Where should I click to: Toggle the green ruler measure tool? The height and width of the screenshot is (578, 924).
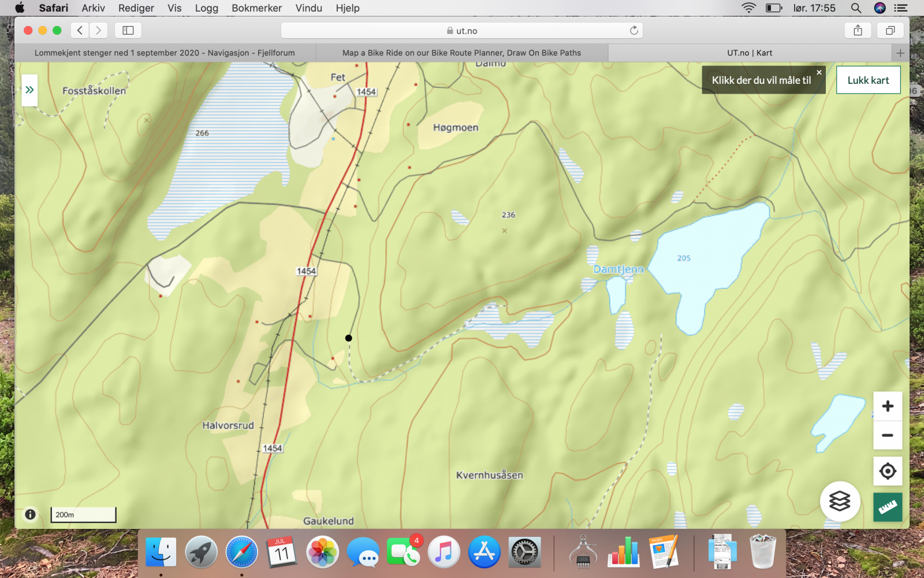[888, 507]
